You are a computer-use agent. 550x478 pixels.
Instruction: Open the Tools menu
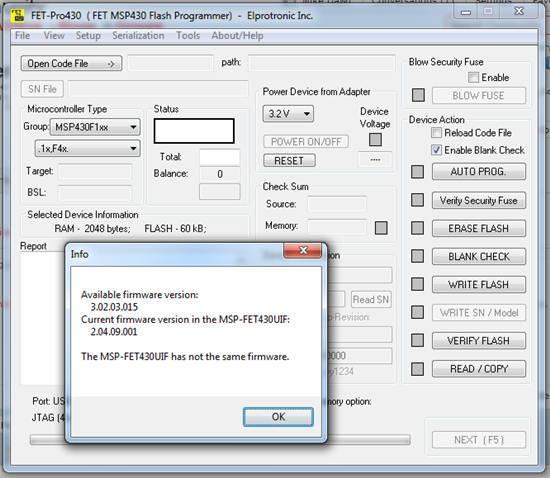tap(188, 35)
